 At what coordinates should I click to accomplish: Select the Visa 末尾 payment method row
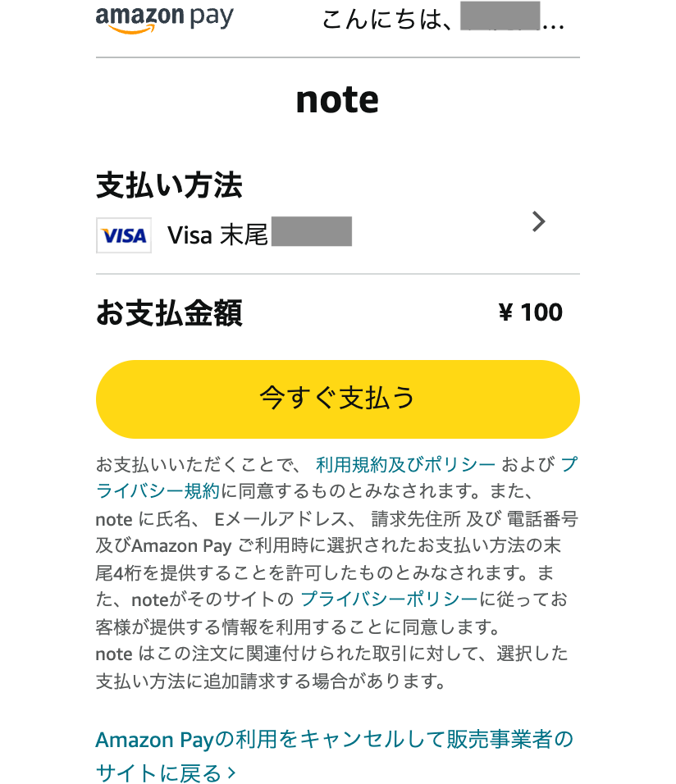pyautogui.click(x=338, y=235)
